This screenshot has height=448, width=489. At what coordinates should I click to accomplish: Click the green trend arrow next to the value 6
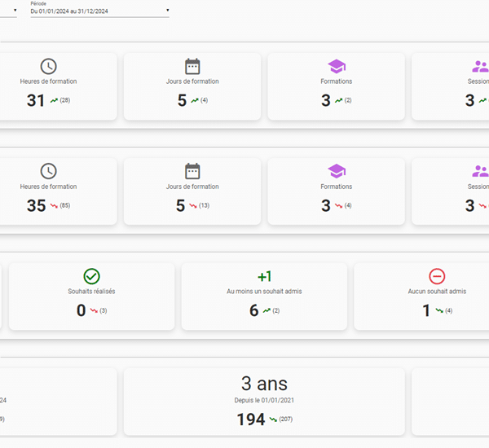pos(267,310)
